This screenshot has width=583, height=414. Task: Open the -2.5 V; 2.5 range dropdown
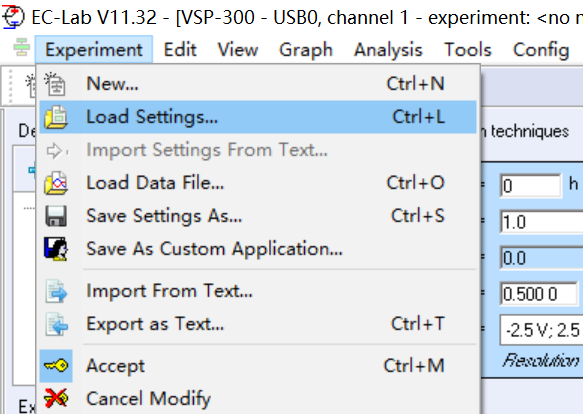click(542, 330)
